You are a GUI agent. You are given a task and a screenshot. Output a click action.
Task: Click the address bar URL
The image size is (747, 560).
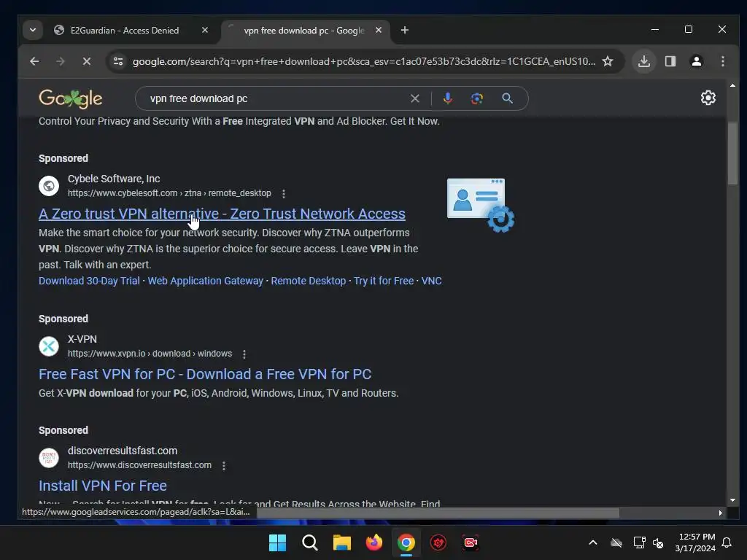click(x=363, y=61)
